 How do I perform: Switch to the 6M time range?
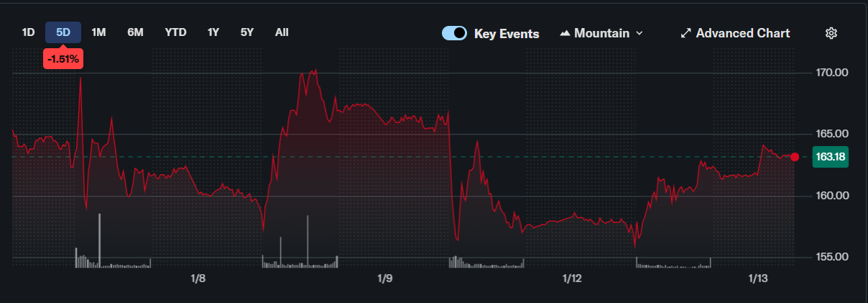[135, 32]
